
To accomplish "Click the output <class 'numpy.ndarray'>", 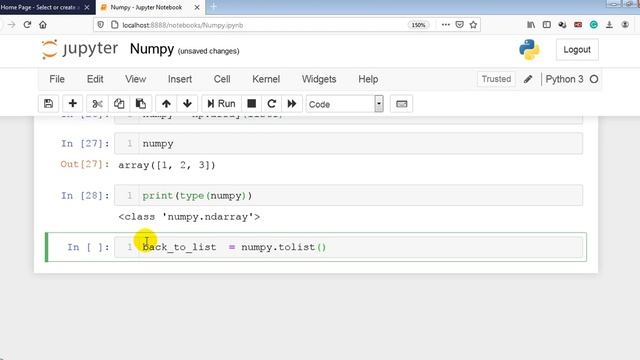I will click(189, 217).
